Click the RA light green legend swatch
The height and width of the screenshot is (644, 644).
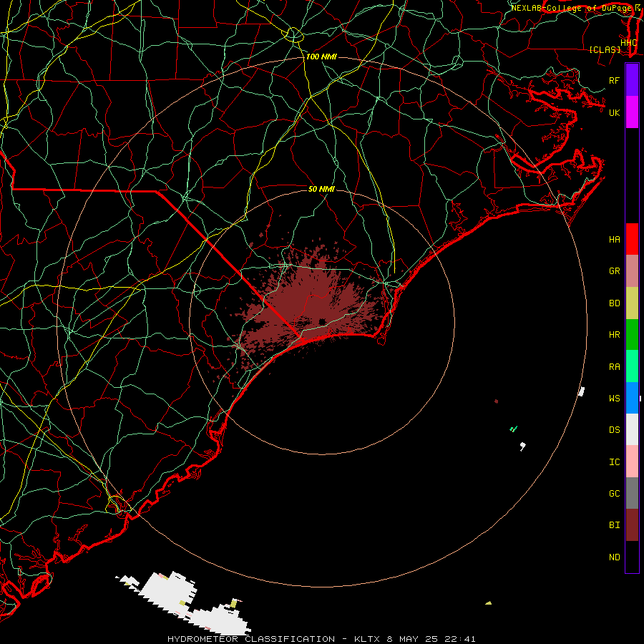(632, 366)
